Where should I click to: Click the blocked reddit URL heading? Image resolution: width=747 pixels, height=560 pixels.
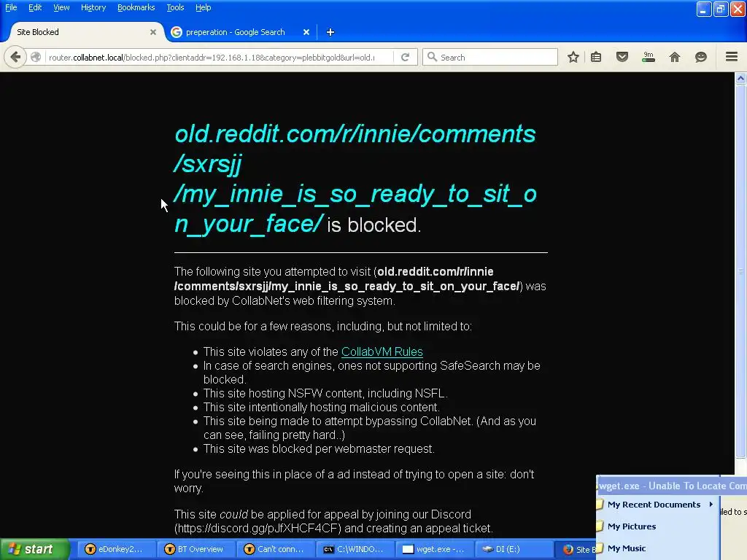(355, 179)
